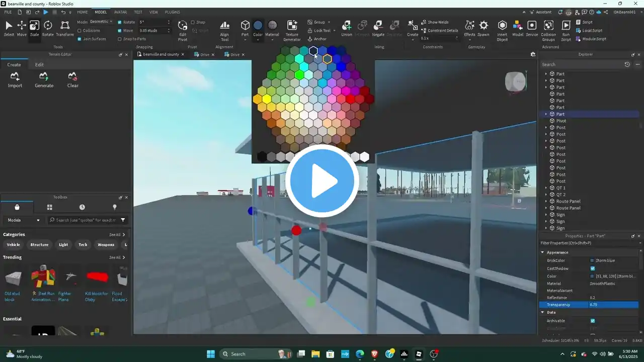Click Generate in the Terrain Editor
The width and height of the screenshot is (644, 362).
[44, 80]
